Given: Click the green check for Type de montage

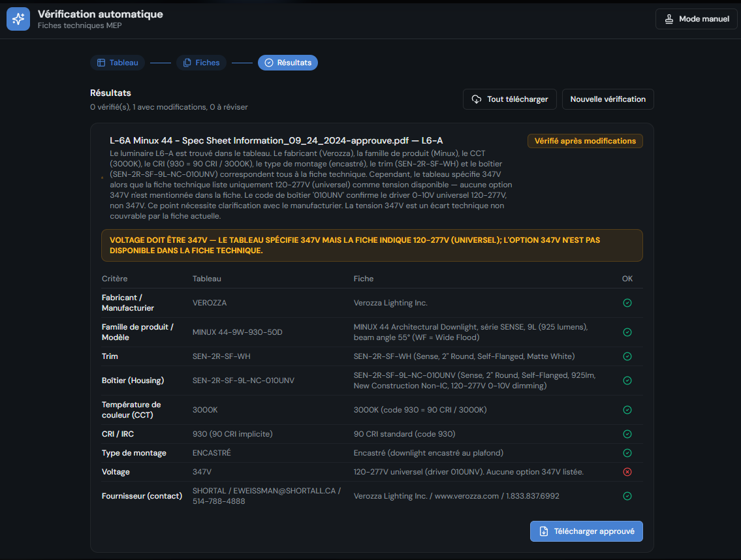Looking at the screenshot, I should [627, 453].
